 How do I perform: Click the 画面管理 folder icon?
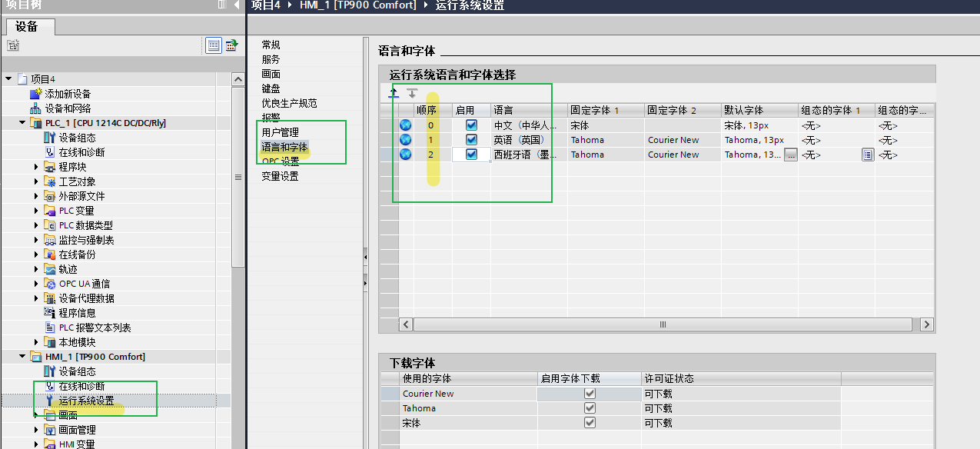click(50, 430)
